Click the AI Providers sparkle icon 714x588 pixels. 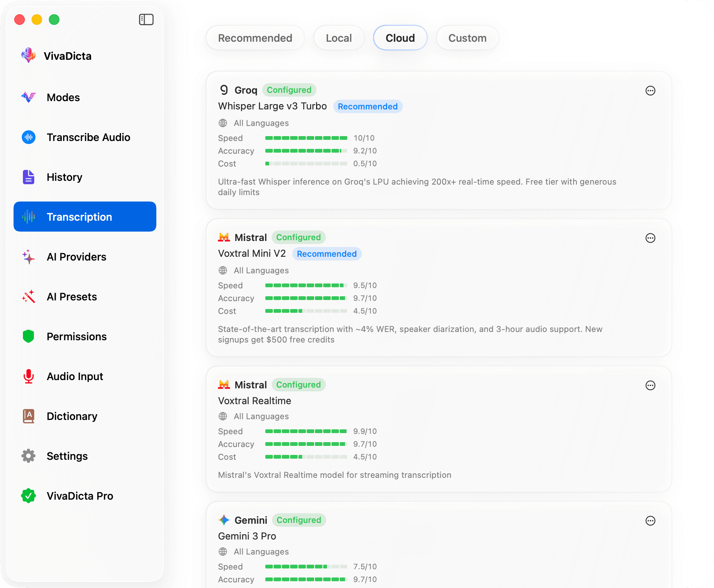28,257
